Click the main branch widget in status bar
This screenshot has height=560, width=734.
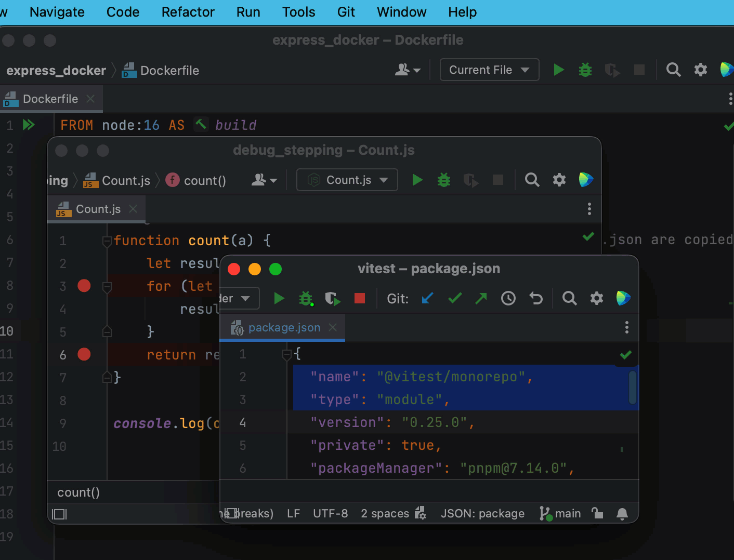point(559,513)
